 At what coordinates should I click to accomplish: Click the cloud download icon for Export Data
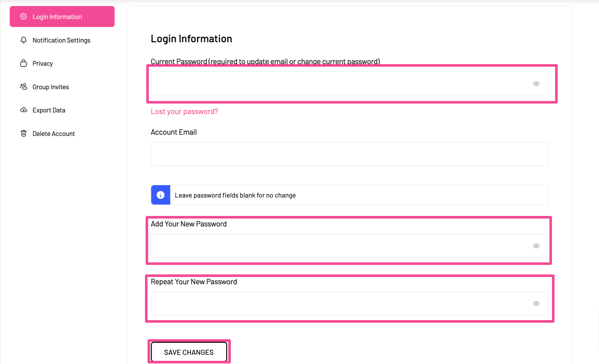click(x=24, y=110)
